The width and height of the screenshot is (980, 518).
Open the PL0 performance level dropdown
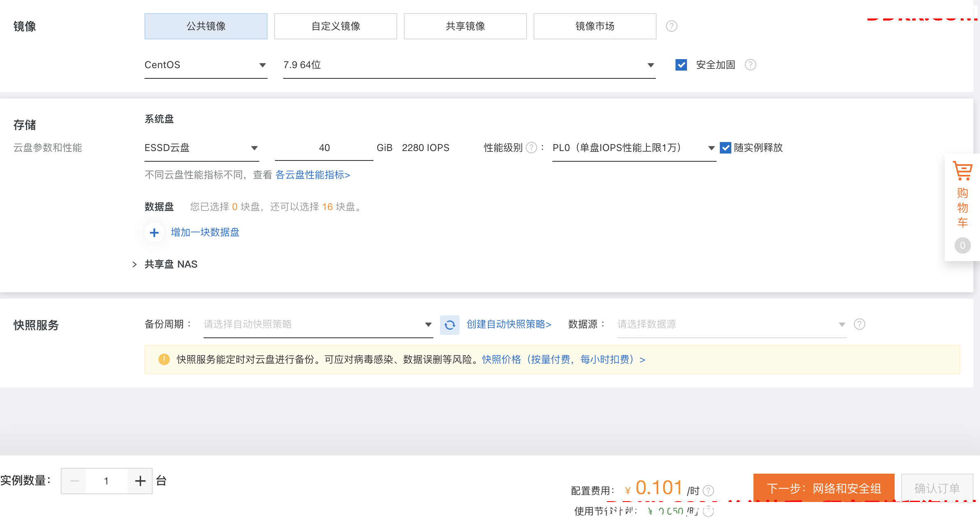tap(634, 148)
